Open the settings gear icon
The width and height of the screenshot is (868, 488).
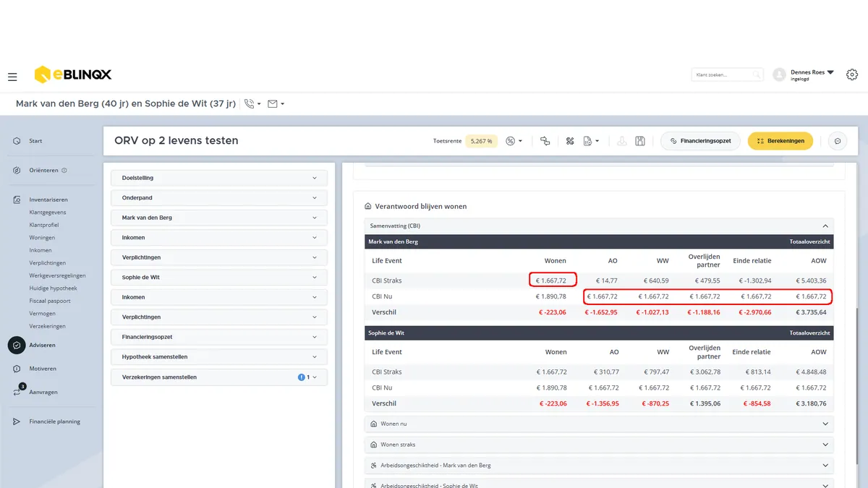pyautogui.click(x=852, y=74)
